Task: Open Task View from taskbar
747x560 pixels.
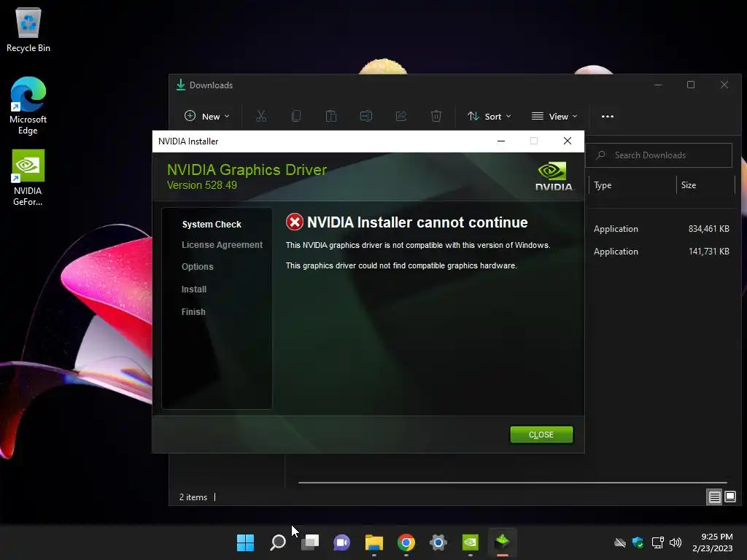Action: pyautogui.click(x=310, y=542)
